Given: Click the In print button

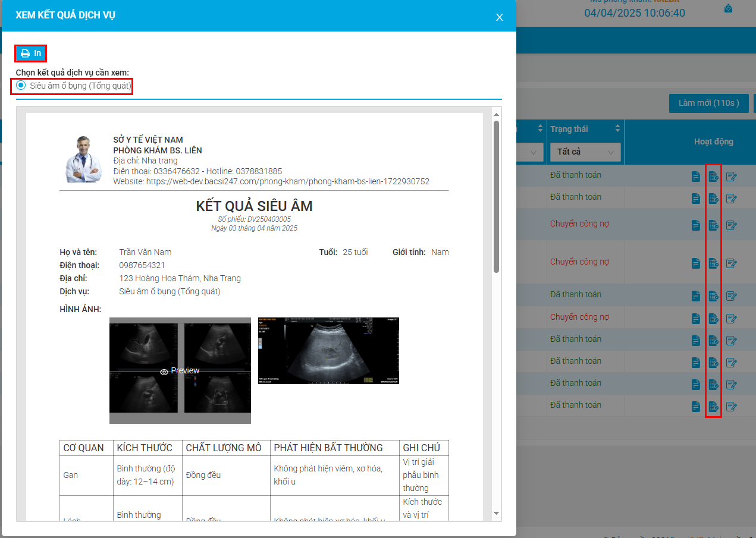Looking at the screenshot, I should (31, 54).
